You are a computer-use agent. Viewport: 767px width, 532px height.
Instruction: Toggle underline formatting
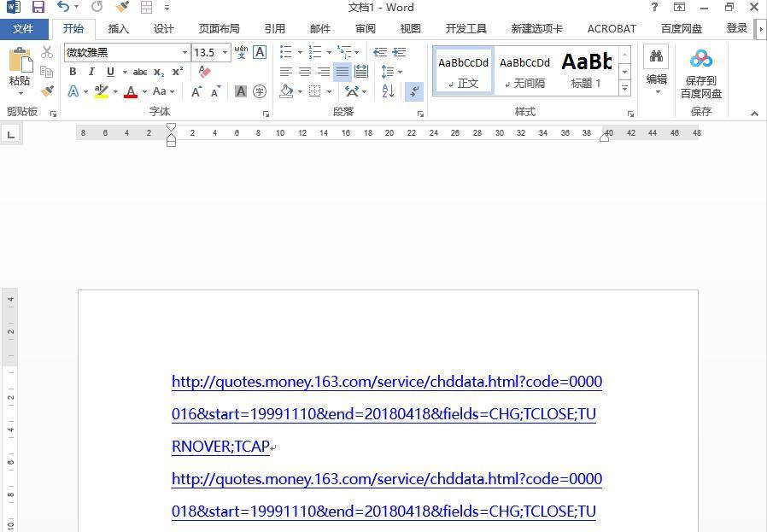[x=110, y=72]
